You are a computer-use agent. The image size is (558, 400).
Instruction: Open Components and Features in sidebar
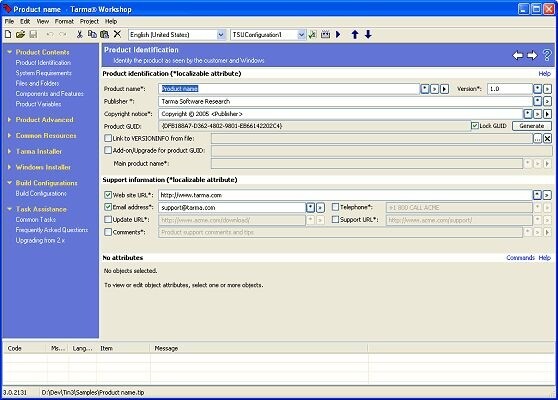point(49,94)
